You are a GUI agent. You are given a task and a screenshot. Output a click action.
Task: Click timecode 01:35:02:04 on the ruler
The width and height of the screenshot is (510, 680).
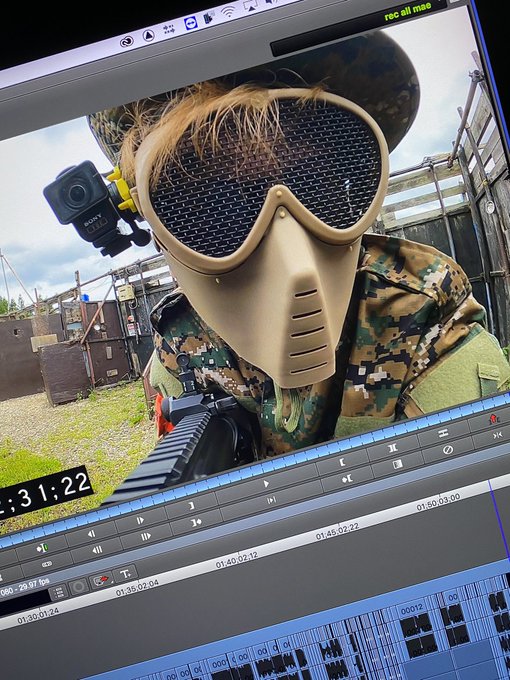[137, 588]
